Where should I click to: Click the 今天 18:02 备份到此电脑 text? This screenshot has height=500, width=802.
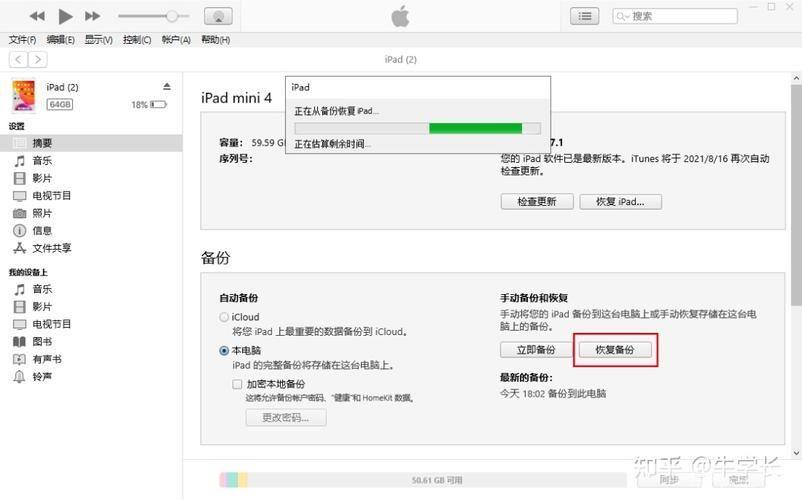(x=553, y=394)
